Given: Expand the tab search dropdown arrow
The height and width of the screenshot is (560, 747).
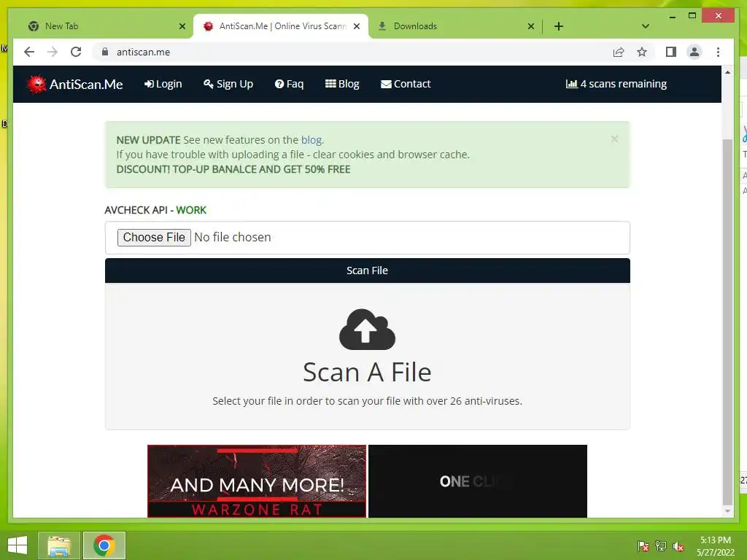Looking at the screenshot, I should pos(646,26).
